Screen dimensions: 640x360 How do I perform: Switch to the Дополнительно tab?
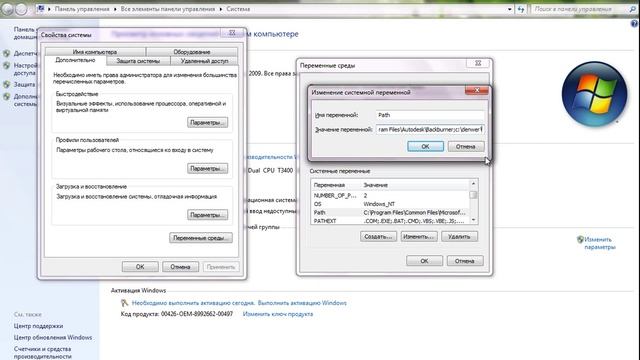(x=75, y=60)
